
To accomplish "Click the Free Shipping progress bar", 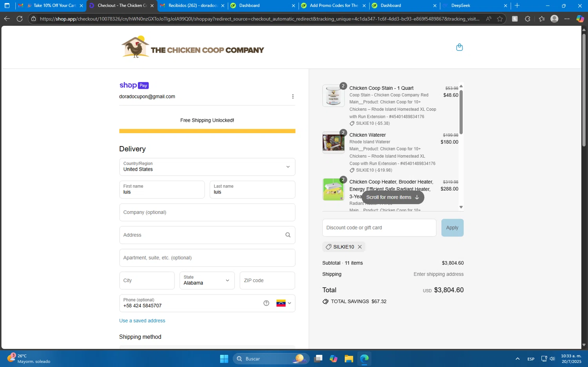I will coord(207,131).
